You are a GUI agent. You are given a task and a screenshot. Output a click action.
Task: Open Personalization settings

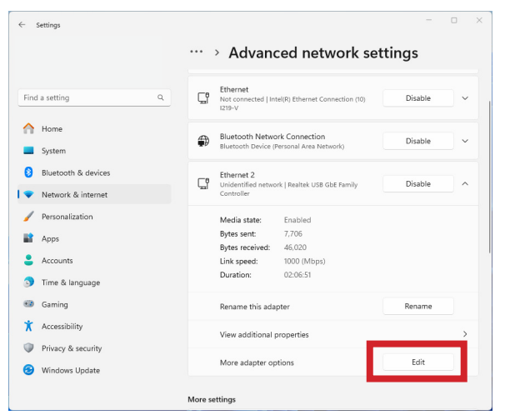[94, 217]
